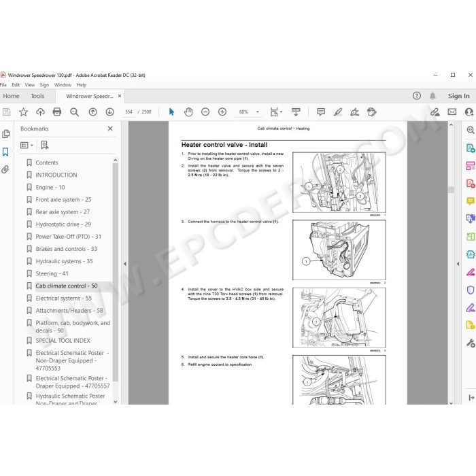This screenshot has width=476, height=476.
Task: Collapse the left navigation pane arrow
Action: click(124, 264)
